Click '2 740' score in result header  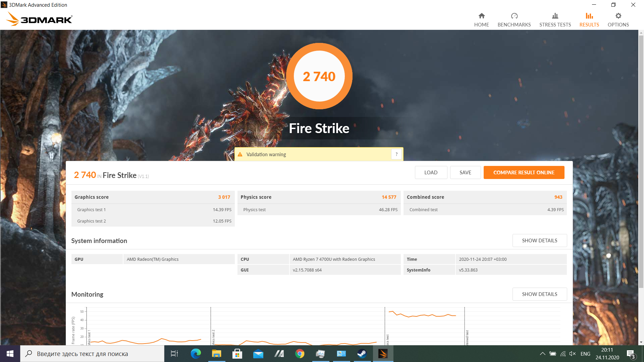pyautogui.click(x=85, y=175)
